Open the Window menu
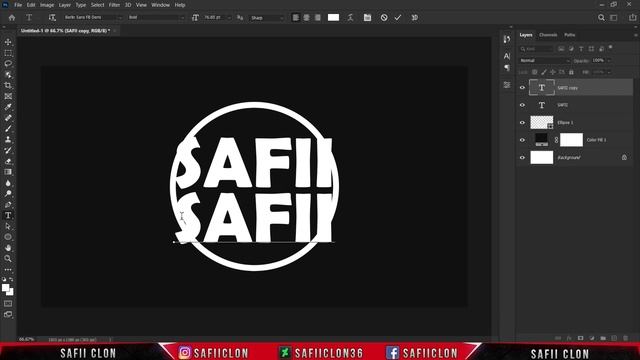The width and height of the screenshot is (640, 360). (160, 5)
